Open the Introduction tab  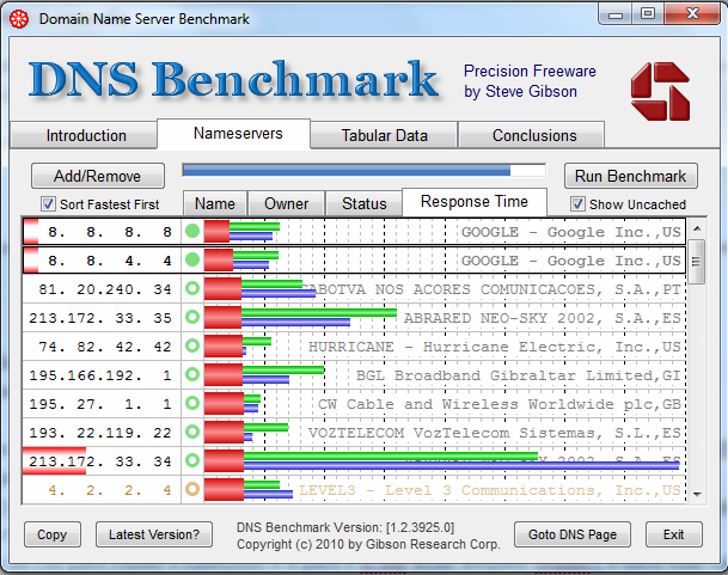84,135
